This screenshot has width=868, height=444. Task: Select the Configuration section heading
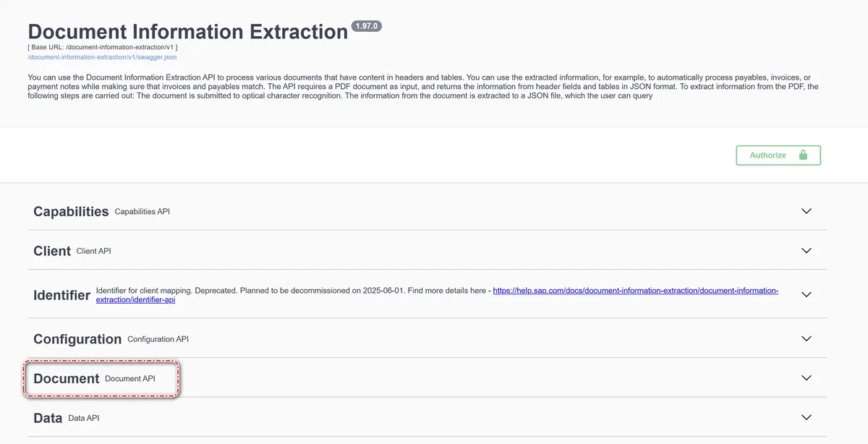[x=77, y=339]
